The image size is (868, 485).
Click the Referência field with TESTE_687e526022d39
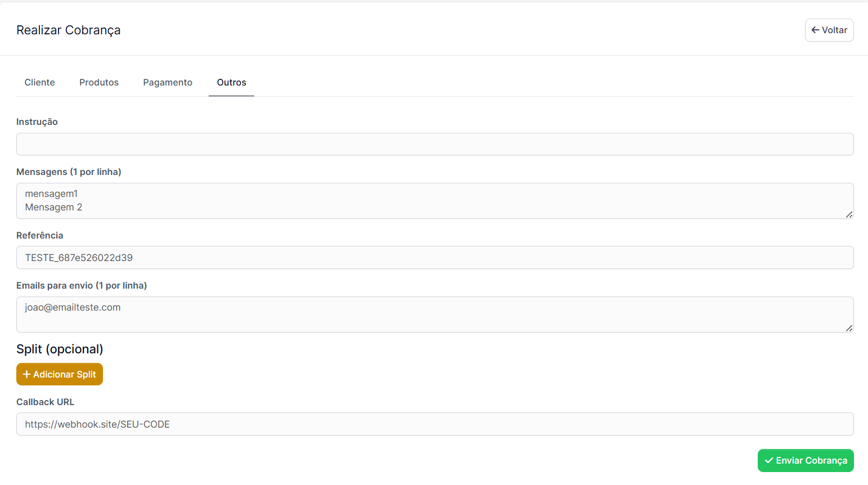(434, 258)
